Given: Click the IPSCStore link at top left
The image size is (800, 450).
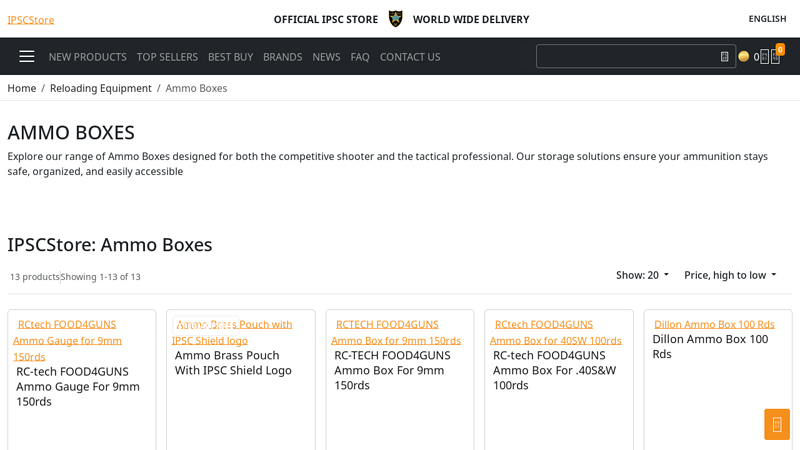Looking at the screenshot, I should [x=31, y=20].
